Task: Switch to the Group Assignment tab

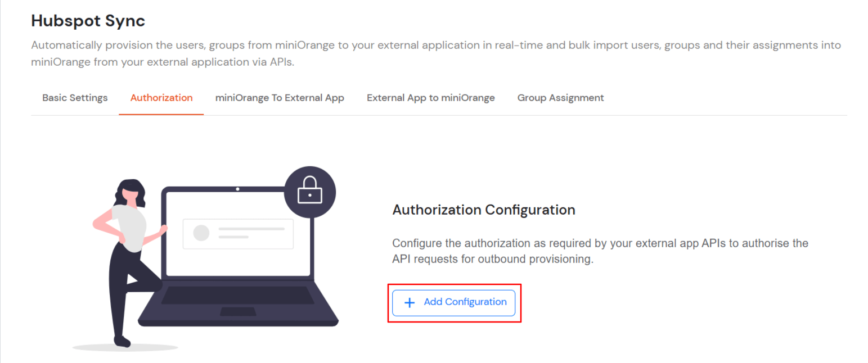Action: (560, 97)
